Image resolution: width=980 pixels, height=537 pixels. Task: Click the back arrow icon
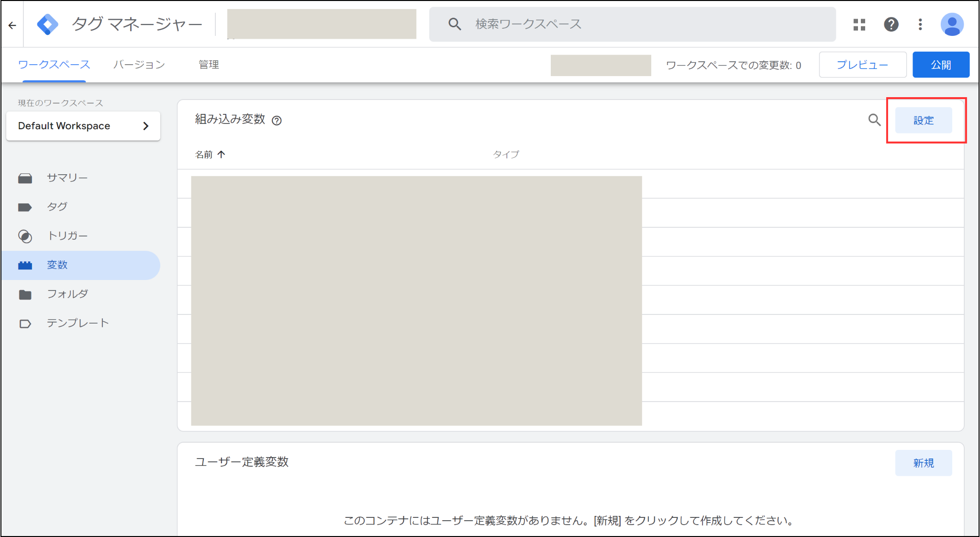pos(12,25)
